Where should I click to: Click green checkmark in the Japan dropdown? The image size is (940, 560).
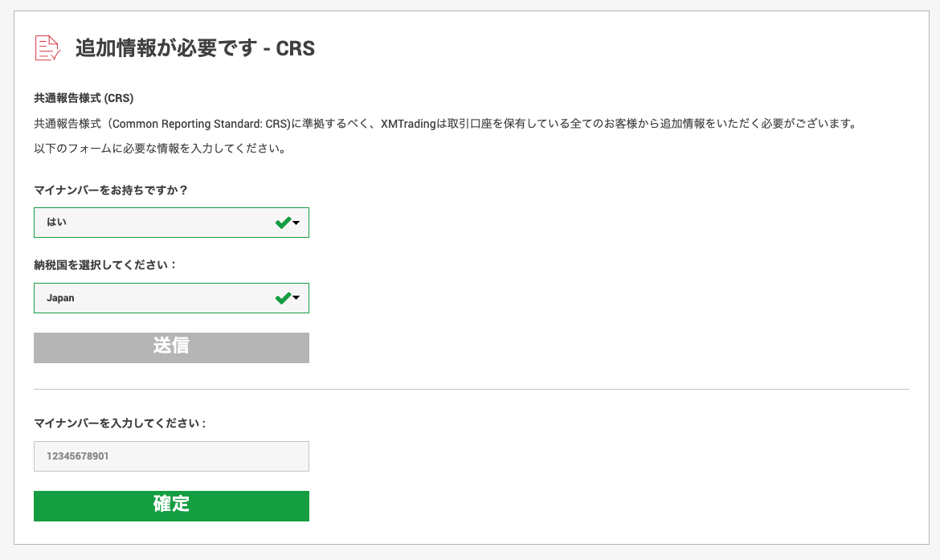pyautogui.click(x=282, y=298)
